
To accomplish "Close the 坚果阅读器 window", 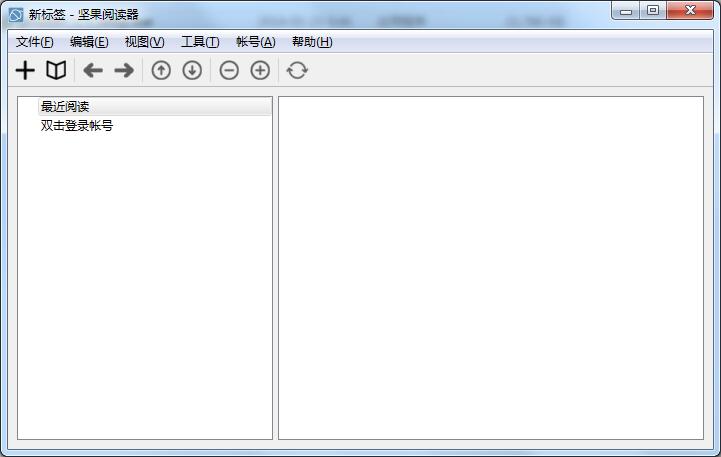I will 690,11.
